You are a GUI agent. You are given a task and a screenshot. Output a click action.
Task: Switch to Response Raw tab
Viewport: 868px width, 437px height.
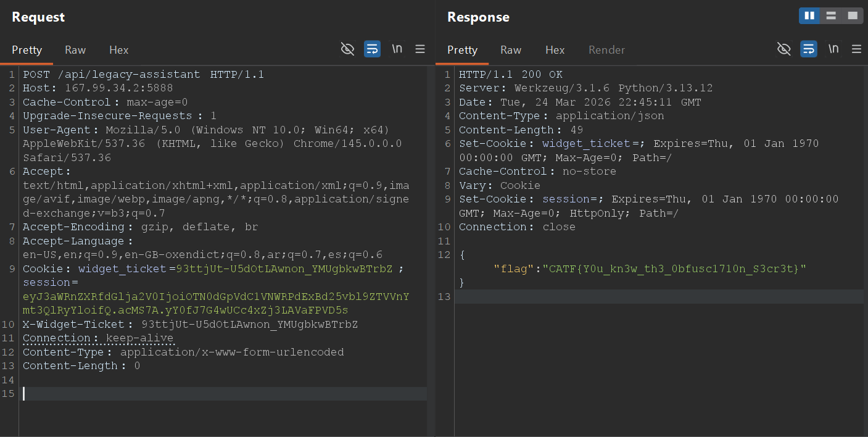point(511,50)
